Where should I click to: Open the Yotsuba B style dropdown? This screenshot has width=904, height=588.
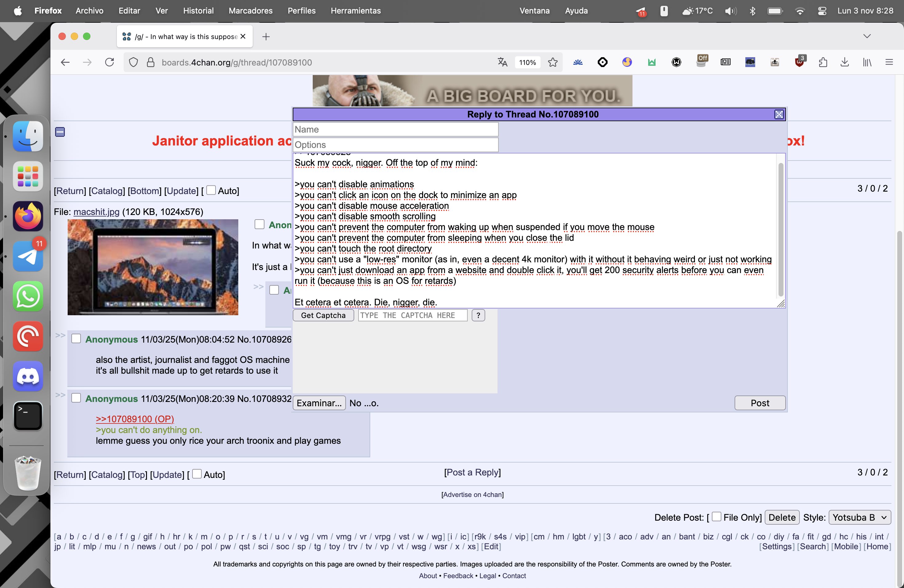(x=859, y=517)
